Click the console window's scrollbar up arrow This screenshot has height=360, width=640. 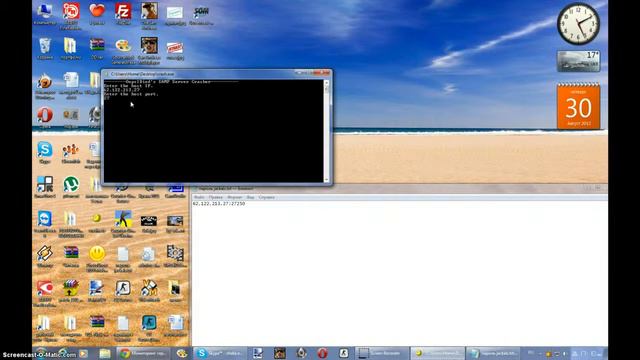[x=326, y=83]
